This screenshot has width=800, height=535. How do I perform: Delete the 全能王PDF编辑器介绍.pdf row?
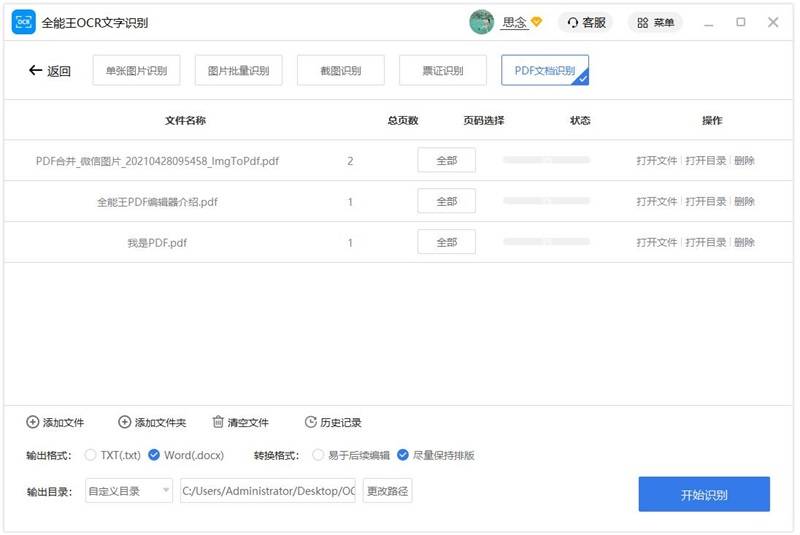744,201
